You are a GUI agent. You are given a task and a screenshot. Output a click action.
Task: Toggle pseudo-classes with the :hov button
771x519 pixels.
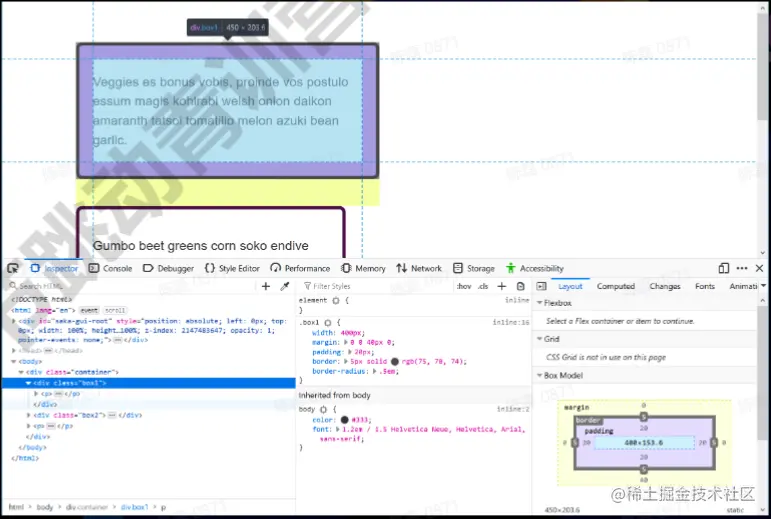click(x=464, y=286)
